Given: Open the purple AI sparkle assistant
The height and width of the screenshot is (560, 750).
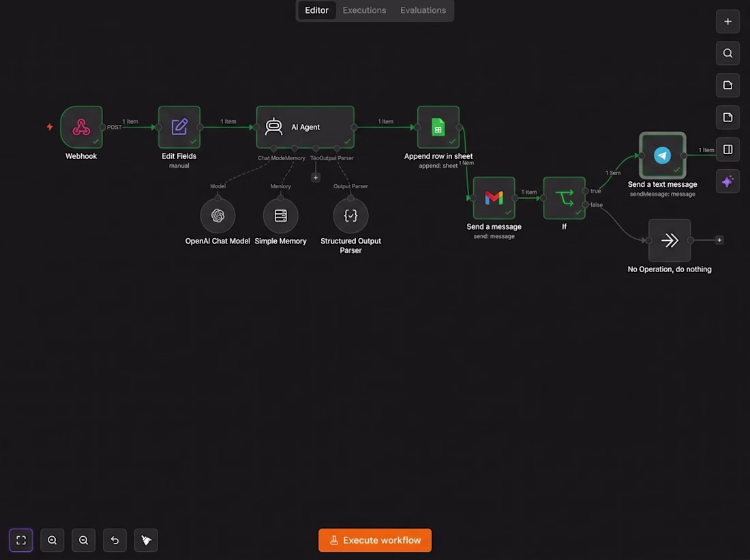Looking at the screenshot, I should click(727, 181).
